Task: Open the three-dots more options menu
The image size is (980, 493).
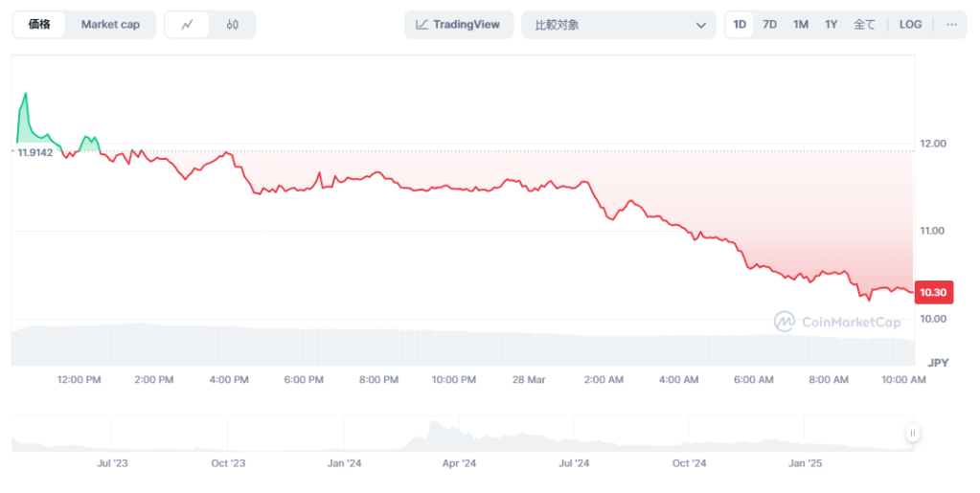Action: click(x=951, y=25)
